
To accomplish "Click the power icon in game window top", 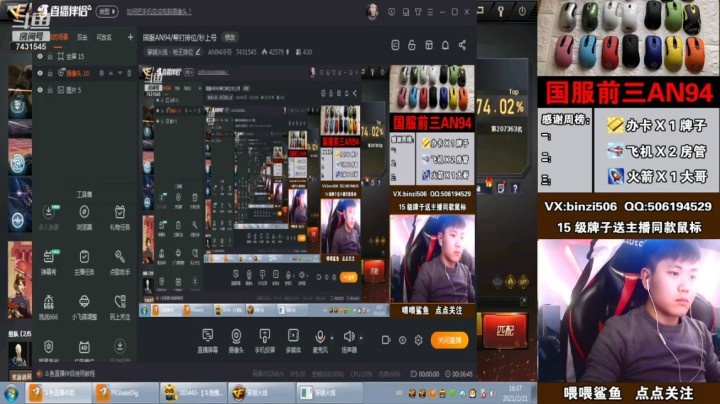I will pos(522,11).
